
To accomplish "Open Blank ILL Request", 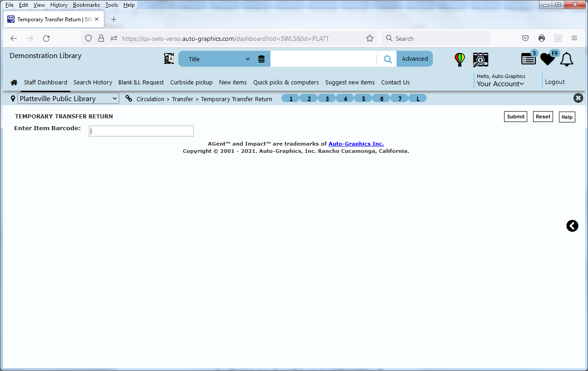I will click(x=141, y=83).
